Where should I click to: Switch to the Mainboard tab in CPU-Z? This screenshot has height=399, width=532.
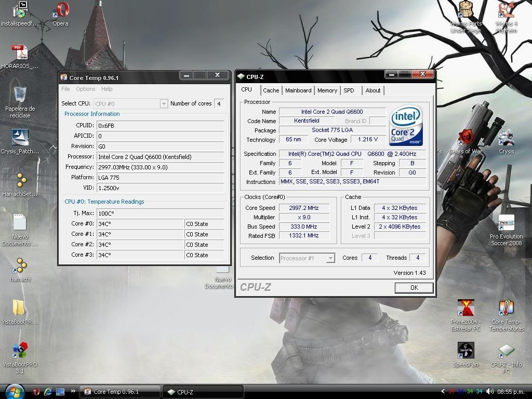298,90
